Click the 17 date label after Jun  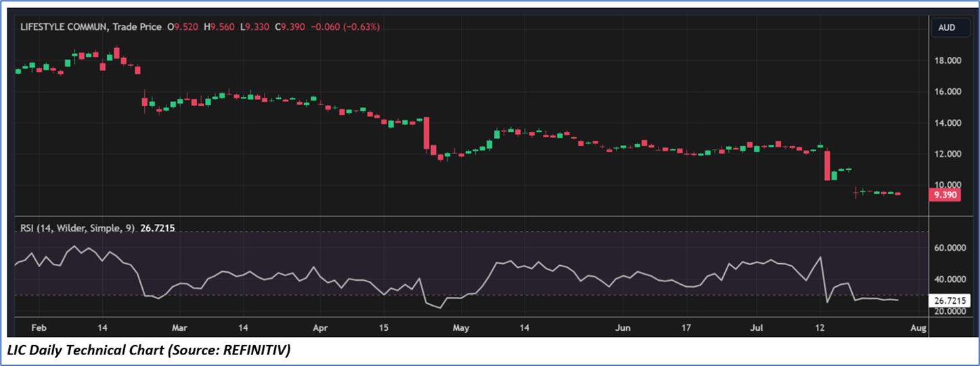[686, 327]
